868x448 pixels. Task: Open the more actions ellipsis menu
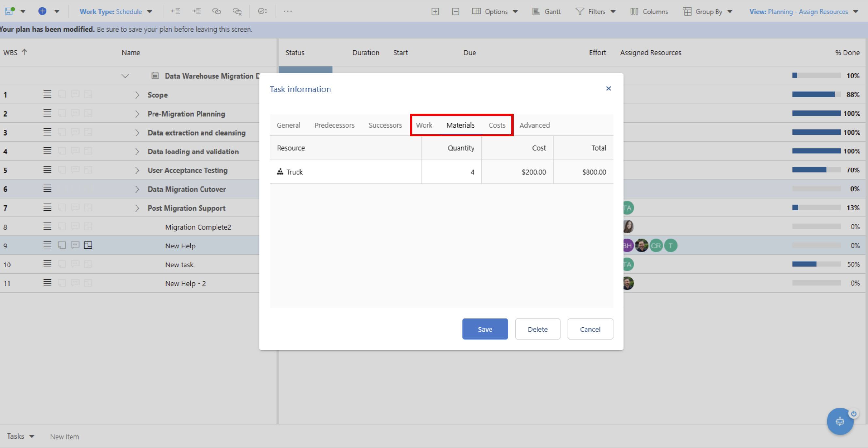[288, 11]
